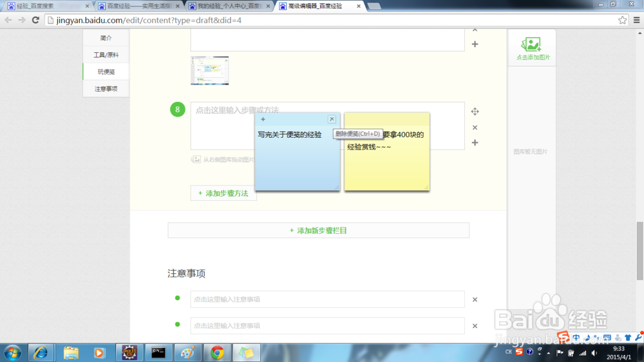Screen dimensions: 644x362
Task: Add a new sticky note with plus
Action: [263, 119]
